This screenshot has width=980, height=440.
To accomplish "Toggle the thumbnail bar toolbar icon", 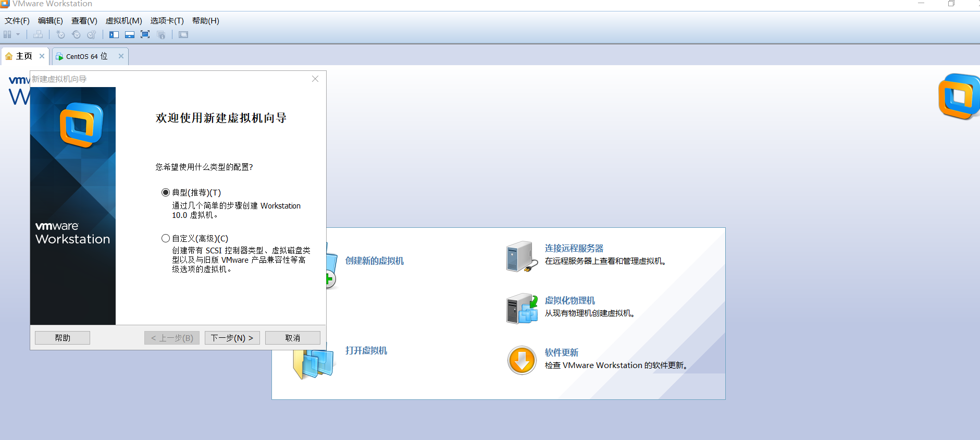I will 130,34.
